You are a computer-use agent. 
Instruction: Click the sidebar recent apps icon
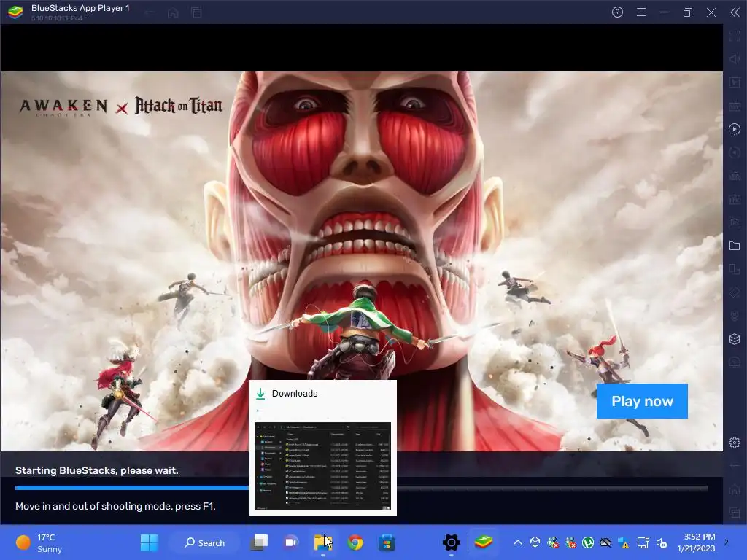(734, 513)
